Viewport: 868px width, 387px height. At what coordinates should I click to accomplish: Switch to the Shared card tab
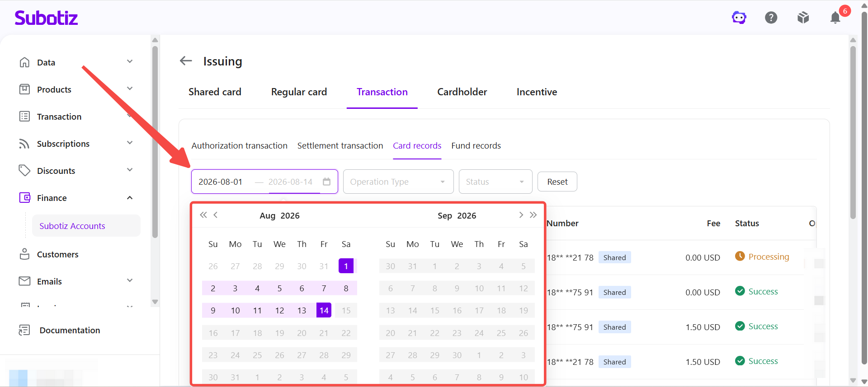point(215,92)
